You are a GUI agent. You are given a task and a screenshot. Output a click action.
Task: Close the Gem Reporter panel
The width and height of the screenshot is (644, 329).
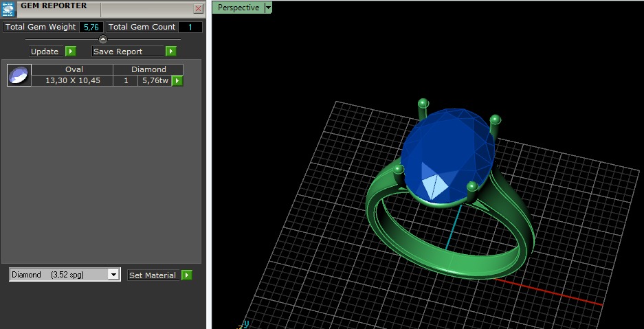point(199,9)
